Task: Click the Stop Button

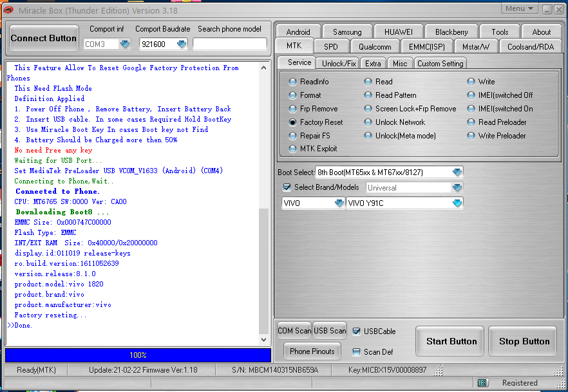Action: [524, 341]
